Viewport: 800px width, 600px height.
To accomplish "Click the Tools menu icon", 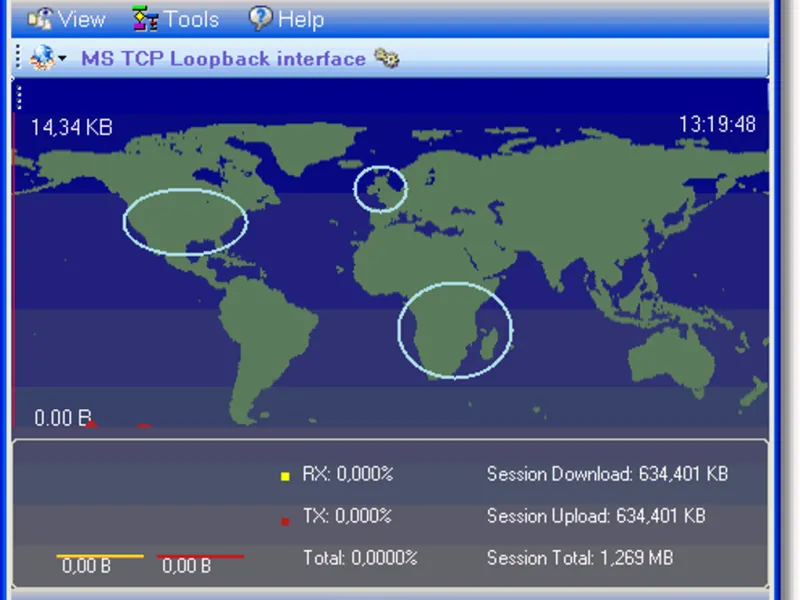I will pos(144,19).
